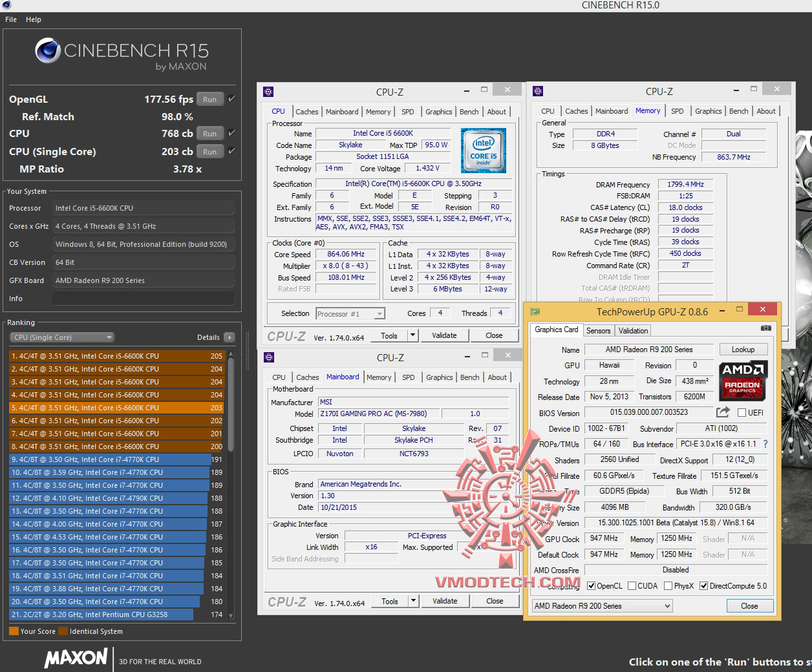
Task: Open the Processor #1 selection dropdown
Action: pos(350,313)
